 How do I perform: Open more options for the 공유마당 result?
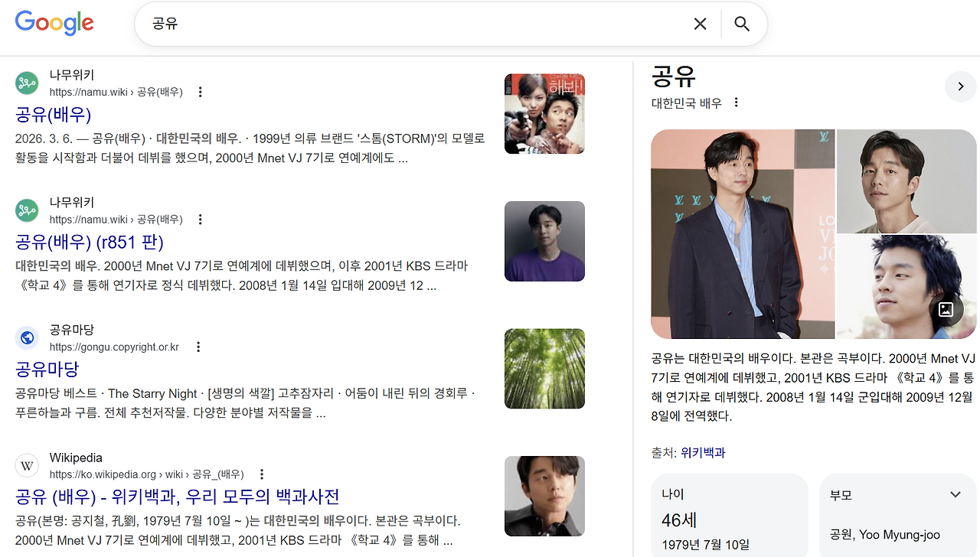click(198, 347)
